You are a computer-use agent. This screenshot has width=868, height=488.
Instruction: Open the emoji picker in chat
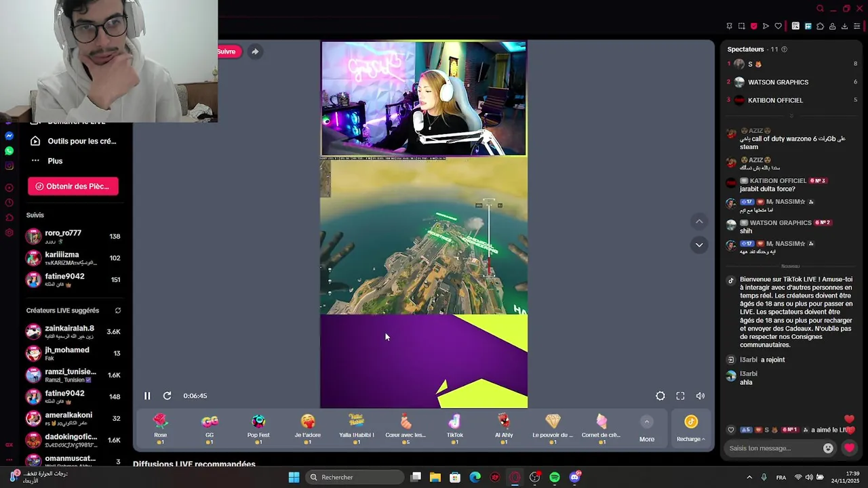828,448
